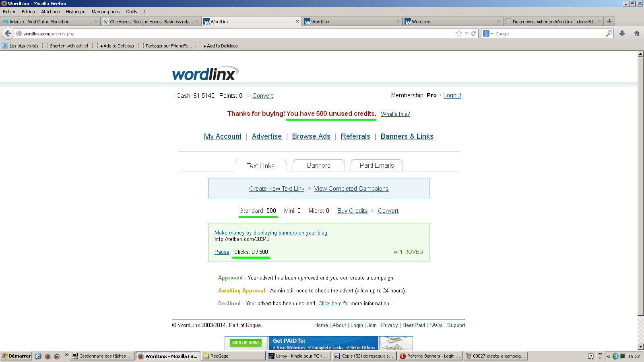Open the footer Support link
This screenshot has height=362, width=644.
[456, 325]
